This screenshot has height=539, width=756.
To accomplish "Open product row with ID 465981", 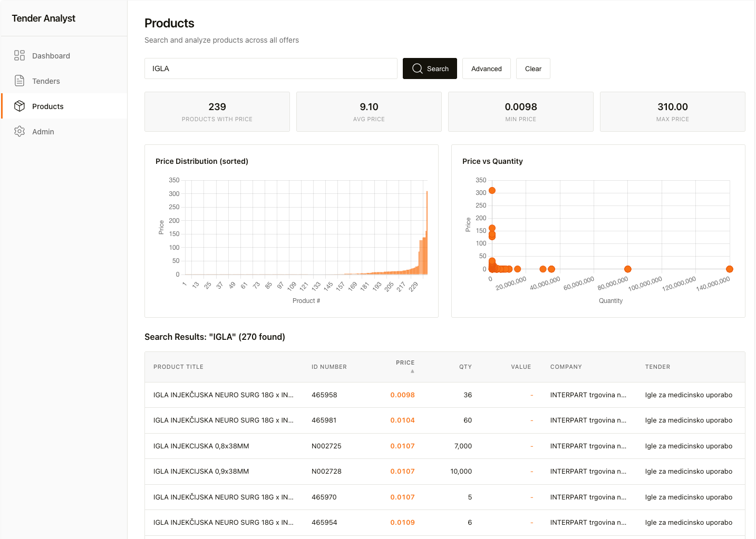I will pyautogui.click(x=445, y=420).
